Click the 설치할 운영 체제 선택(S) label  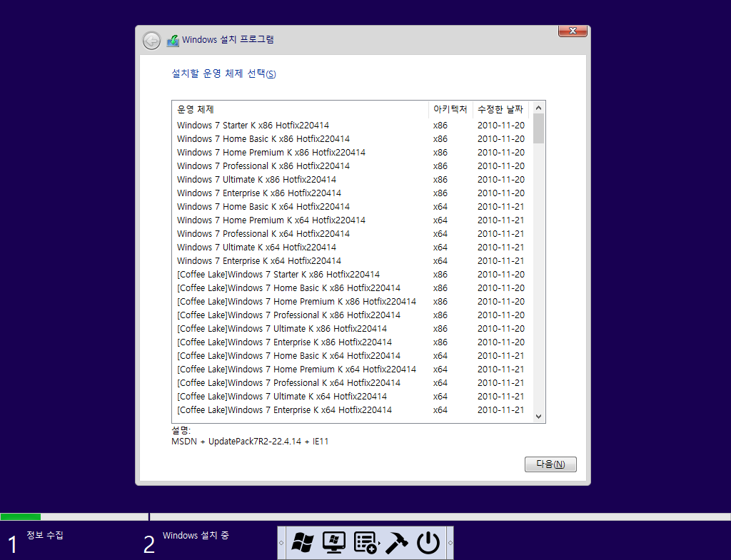[223, 73]
